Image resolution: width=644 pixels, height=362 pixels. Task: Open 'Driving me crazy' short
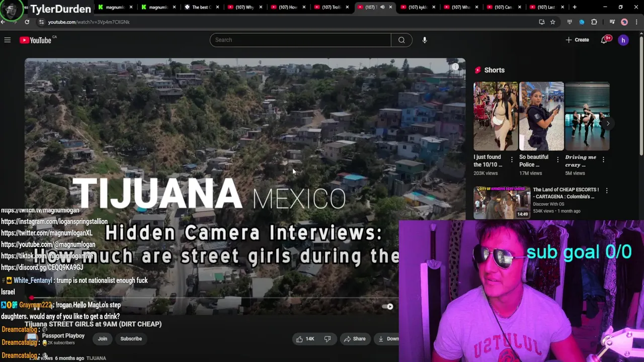[587, 116]
